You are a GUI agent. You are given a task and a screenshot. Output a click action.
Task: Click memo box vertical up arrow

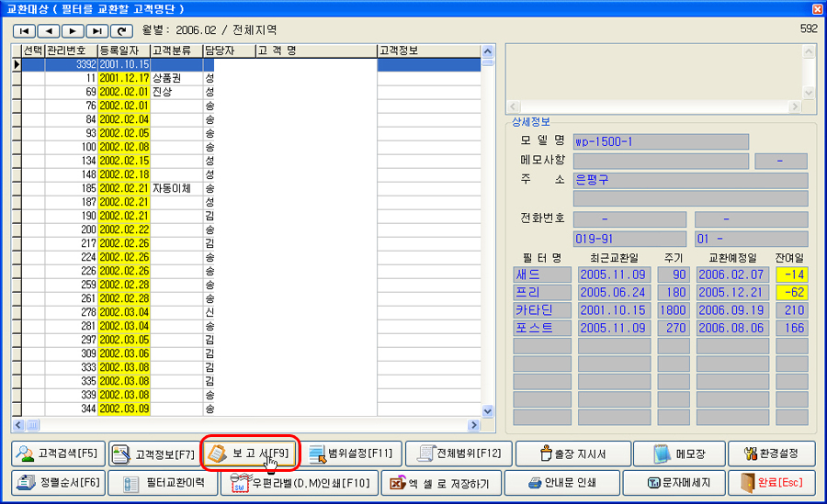[809, 51]
